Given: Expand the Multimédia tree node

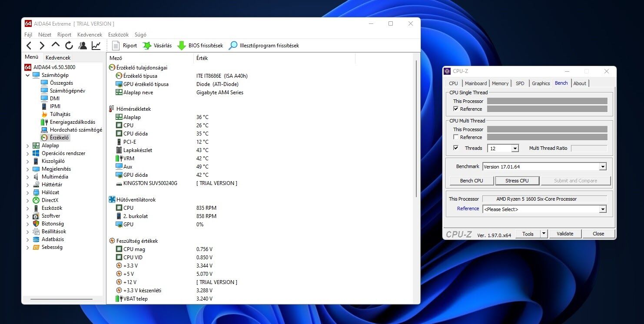Looking at the screenshot, I should pyautogui.click(x=28, y=177).
